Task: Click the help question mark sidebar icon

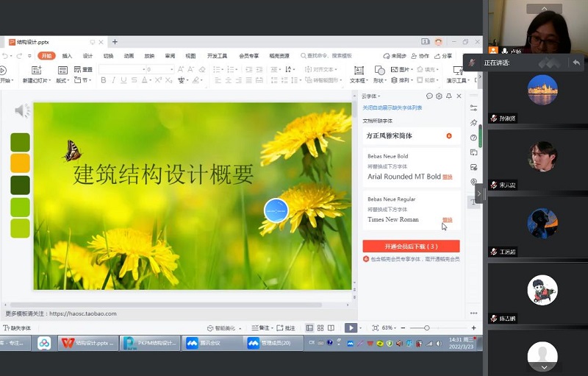Action: point(474,137)
